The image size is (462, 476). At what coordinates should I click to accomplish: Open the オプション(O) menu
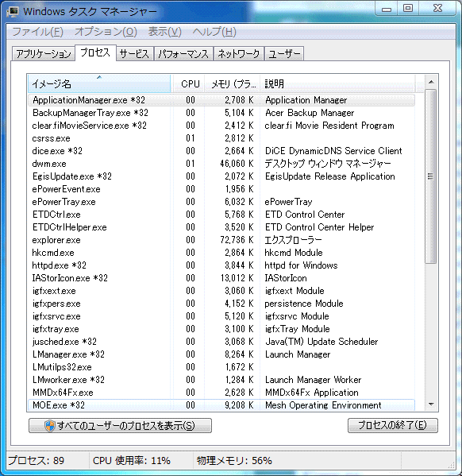click(x=106, y=32)
